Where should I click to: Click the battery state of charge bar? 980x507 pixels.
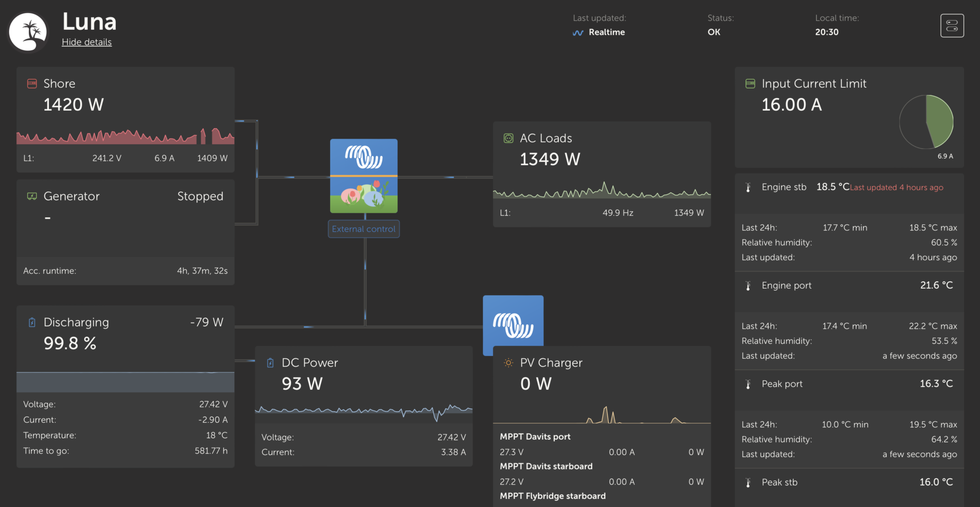(126, 382)
